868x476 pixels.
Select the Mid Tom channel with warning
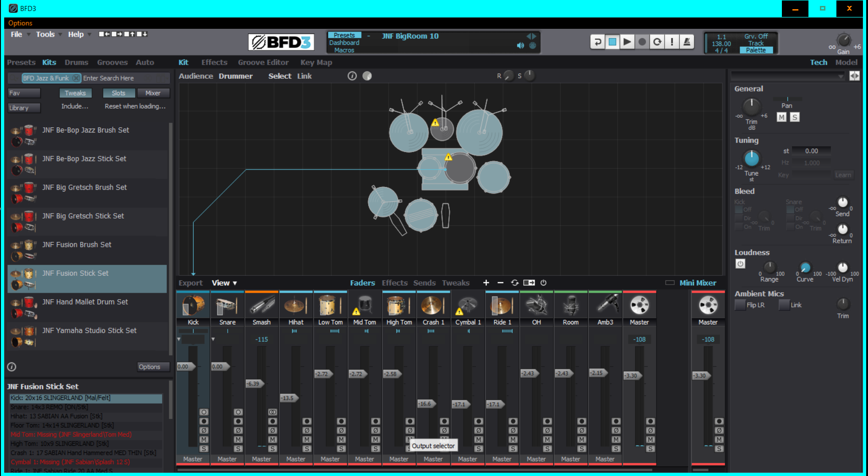(x=365, y=306)
